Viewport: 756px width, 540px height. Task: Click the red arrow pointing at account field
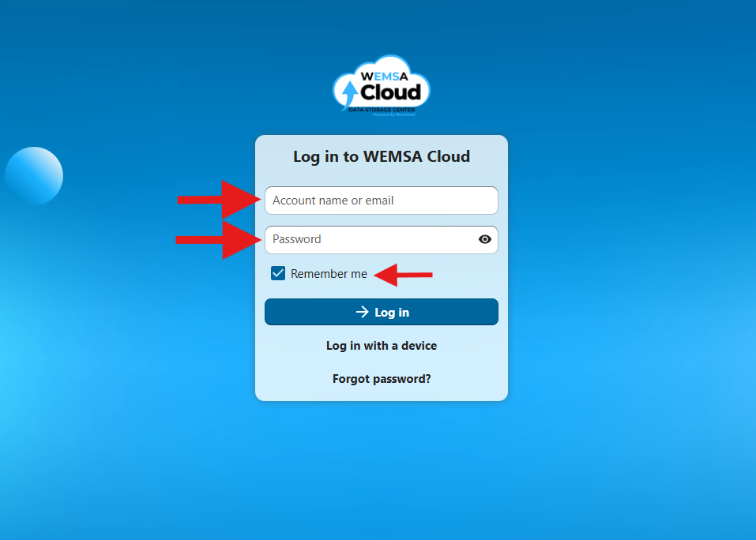pos(219,200)
